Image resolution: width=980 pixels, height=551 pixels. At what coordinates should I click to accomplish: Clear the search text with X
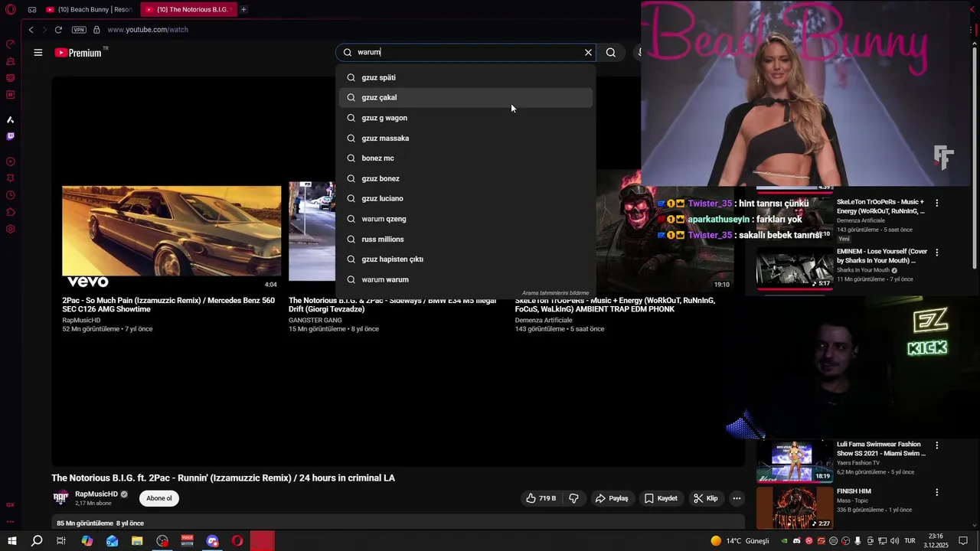[x=588, y=53]
